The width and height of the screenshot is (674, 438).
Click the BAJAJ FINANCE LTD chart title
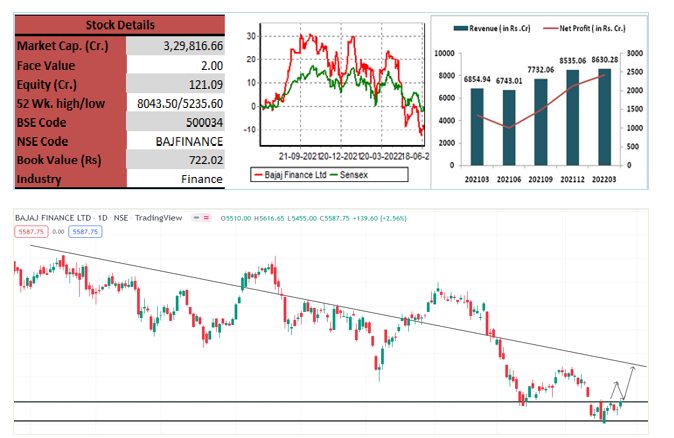[53, 218]
